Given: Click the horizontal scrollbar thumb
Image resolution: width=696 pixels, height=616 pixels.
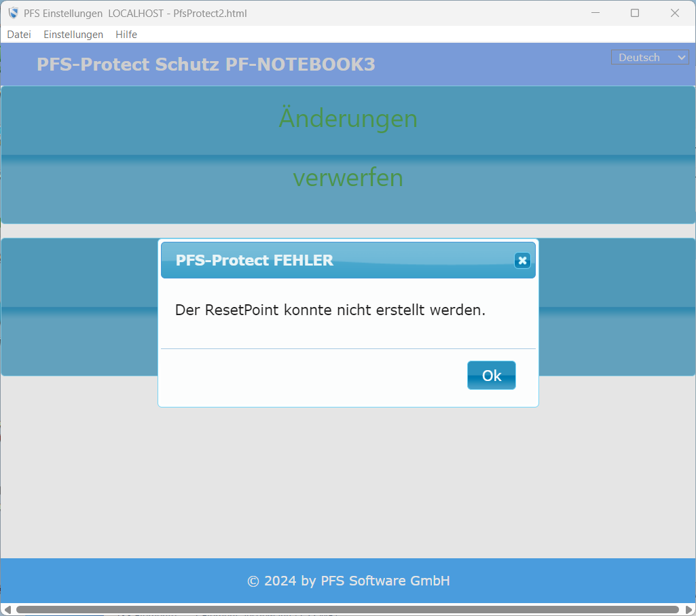Looking at the screenshot, I should pos(348,609).
